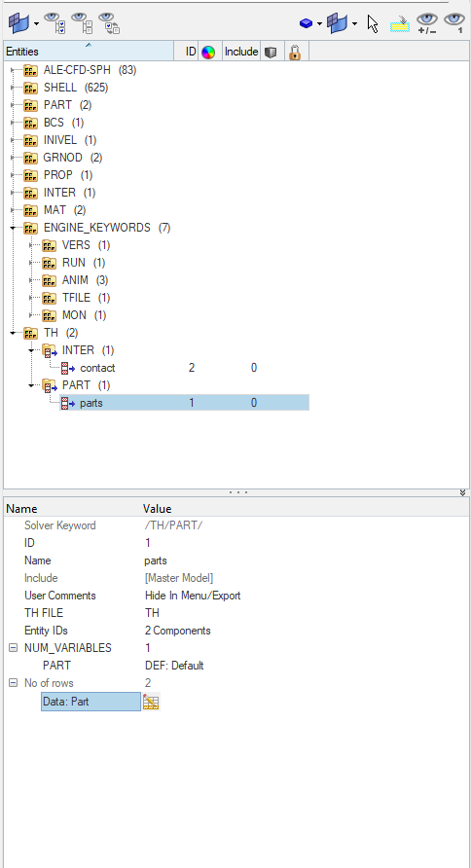
Task: Toggle show/hide eye with plus-minus sign
Action: pos(427,23)
